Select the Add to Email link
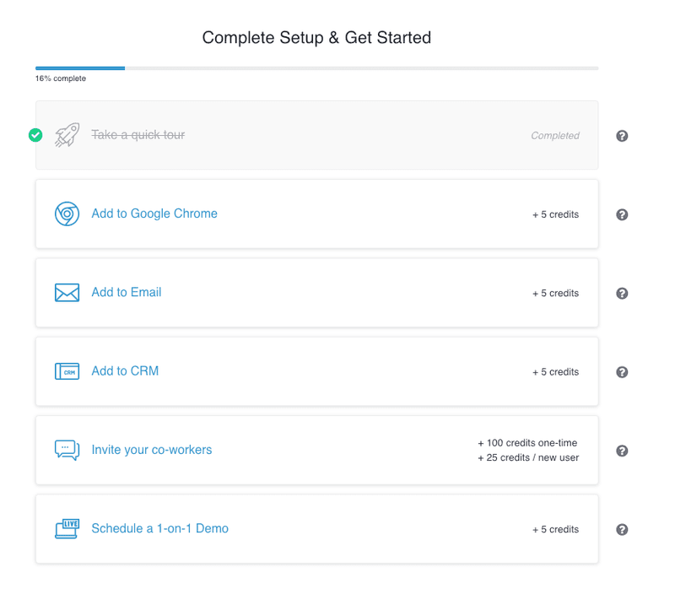This screenshot has height=616, width=675. click(127, 293)
